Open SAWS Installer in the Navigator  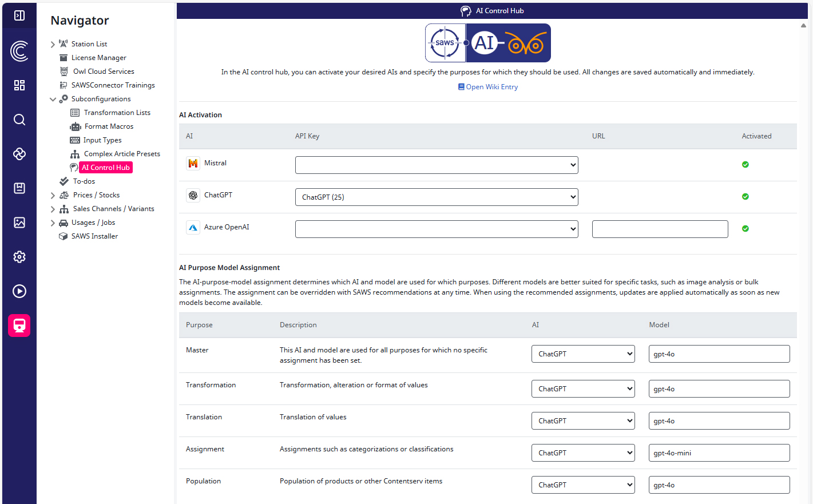[94, 236]
